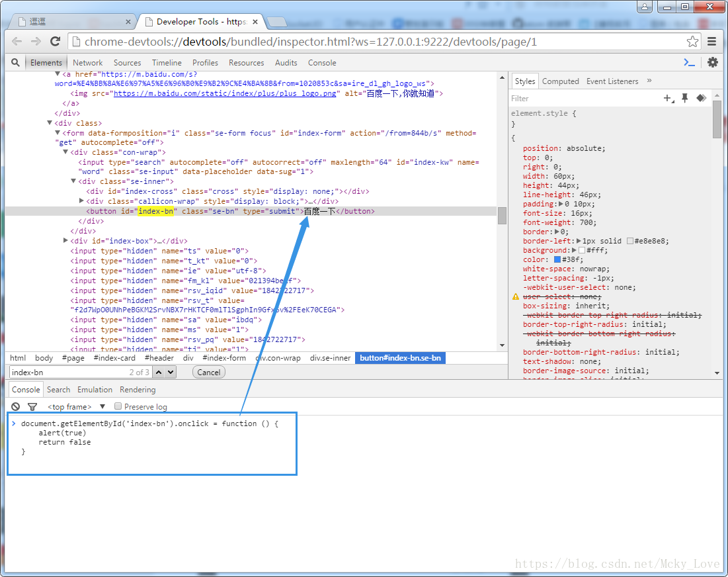Click the search magnifier icon in DevTools toolbar

click(x=15, y=62)
